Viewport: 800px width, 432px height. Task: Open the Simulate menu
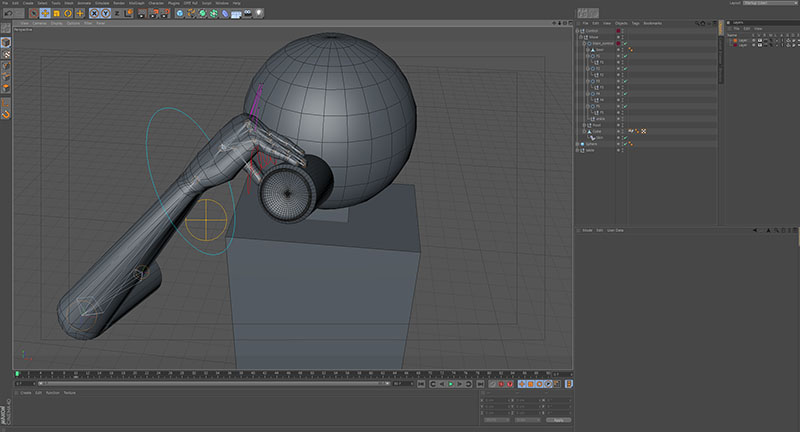pos(102,3)
